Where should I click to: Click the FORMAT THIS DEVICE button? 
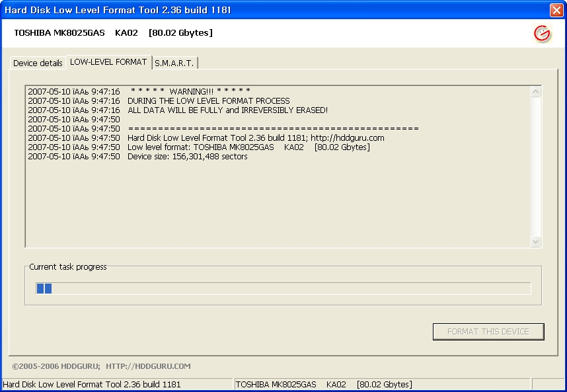coord(488,332)
